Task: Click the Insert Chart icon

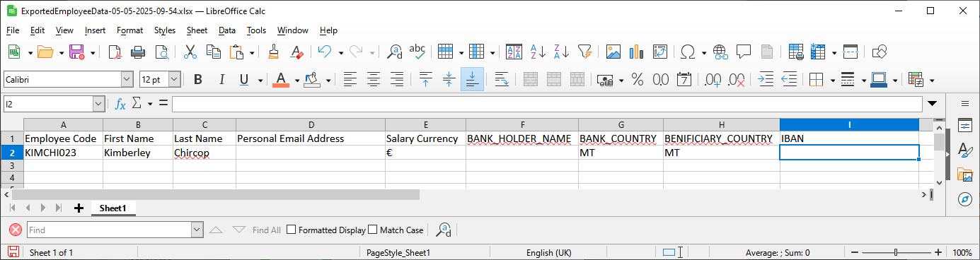Action: [636, 52]
